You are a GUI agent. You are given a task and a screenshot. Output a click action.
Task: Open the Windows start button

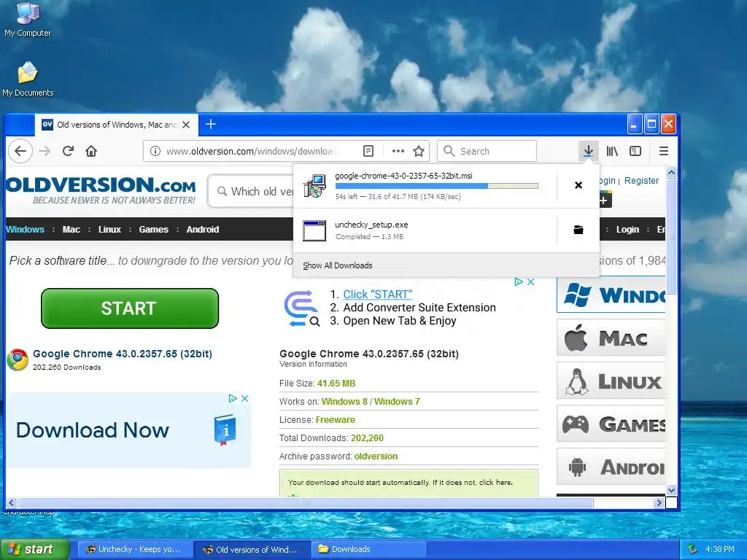tap(34, 549)
